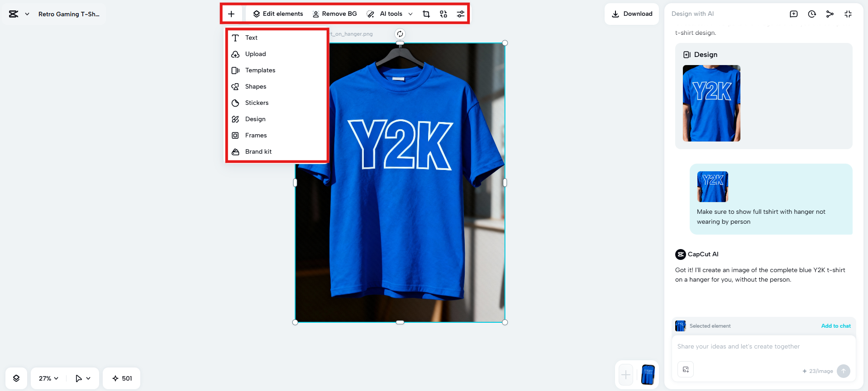Open AI tools in toolbar

385,14
